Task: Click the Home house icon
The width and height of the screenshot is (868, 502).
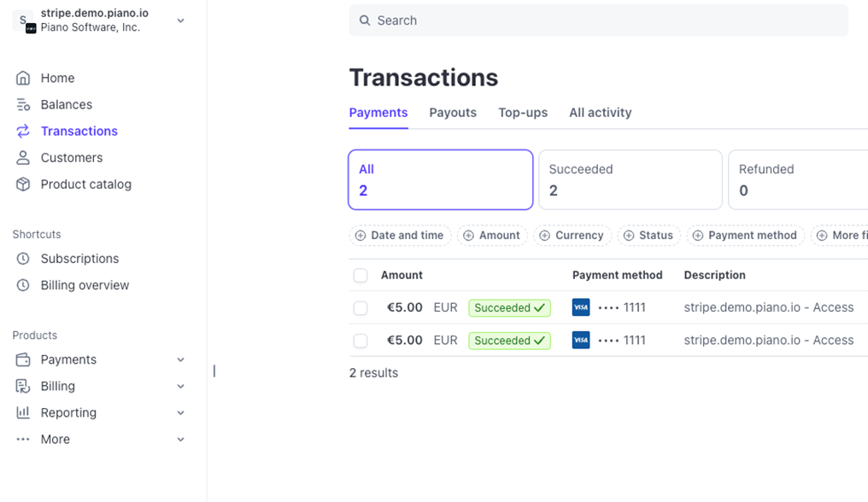Action: 23,78
